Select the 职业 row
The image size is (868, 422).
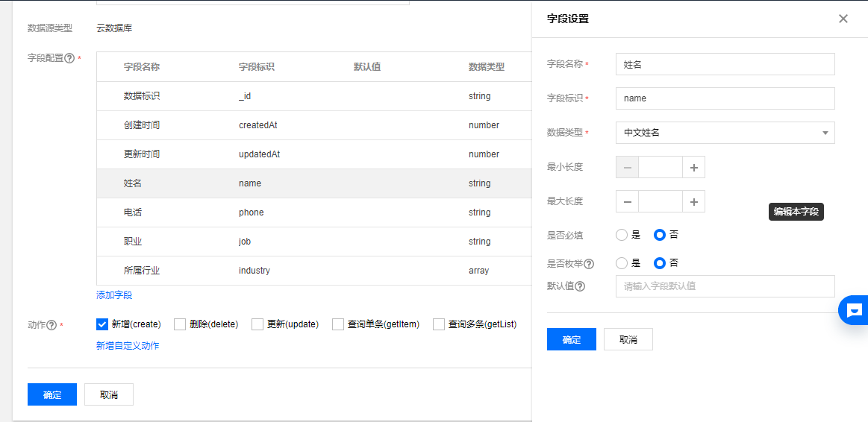(x=314, y=241)
